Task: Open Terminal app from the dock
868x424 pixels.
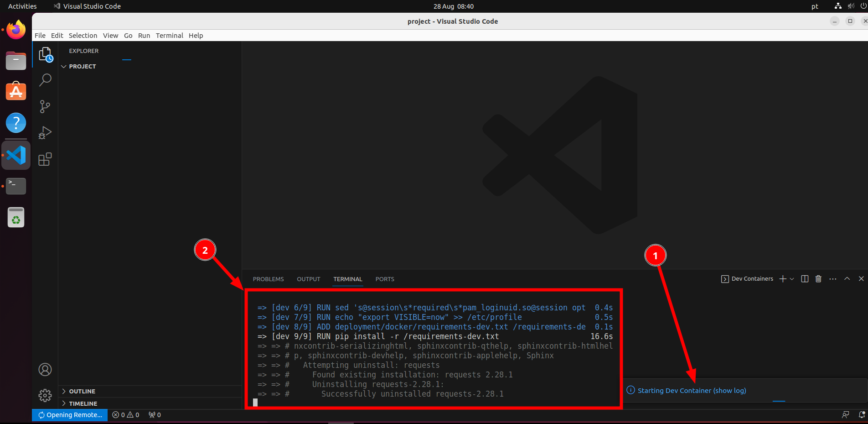Action: (x=16, y=186)
